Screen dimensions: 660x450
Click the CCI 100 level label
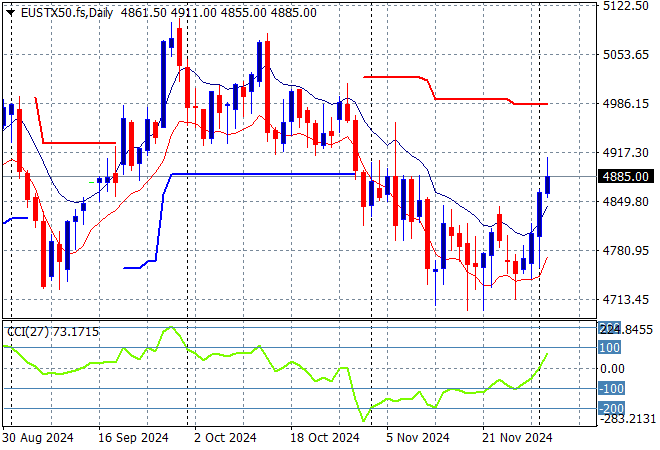[610, 347]
